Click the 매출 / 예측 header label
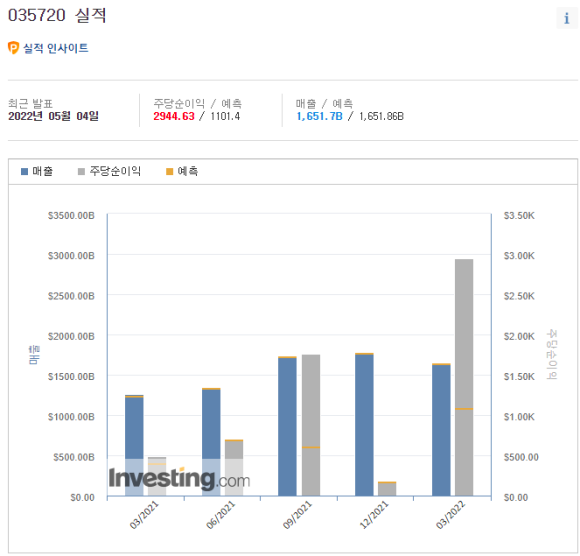The image size is (580, 556). click(x=324, y=103)
